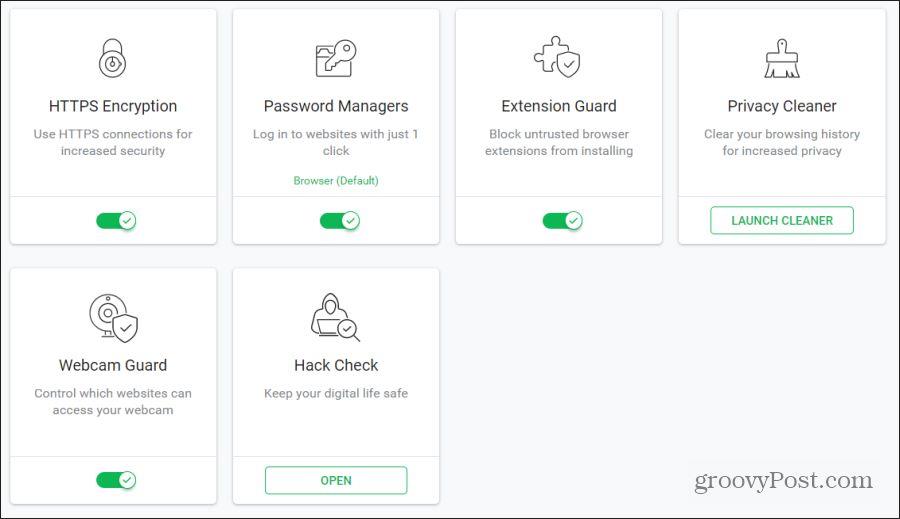
Task: Click 'Clear your browsing history' description
Action: point(782,142)
